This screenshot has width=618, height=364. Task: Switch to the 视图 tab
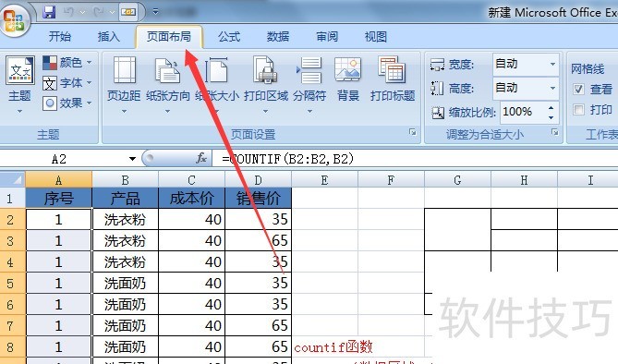[x=376, y=37]
